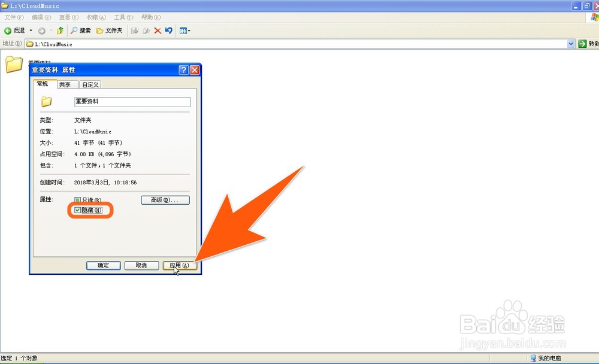Click the 应用(A) button
This screenshot has width=599, height=364.
tap(180, 265)
